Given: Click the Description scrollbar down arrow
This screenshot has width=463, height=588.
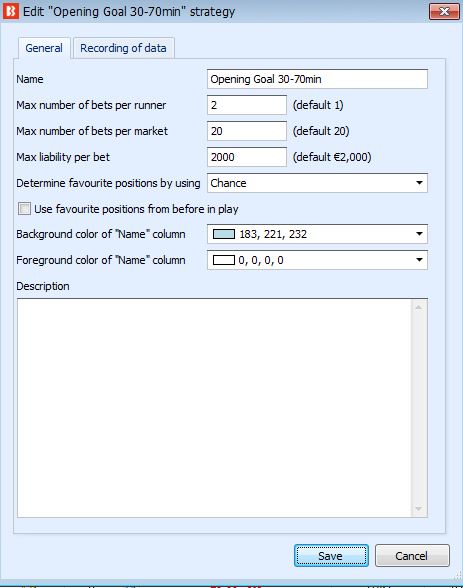Looking at the screenshot, I should pos(419,509).
